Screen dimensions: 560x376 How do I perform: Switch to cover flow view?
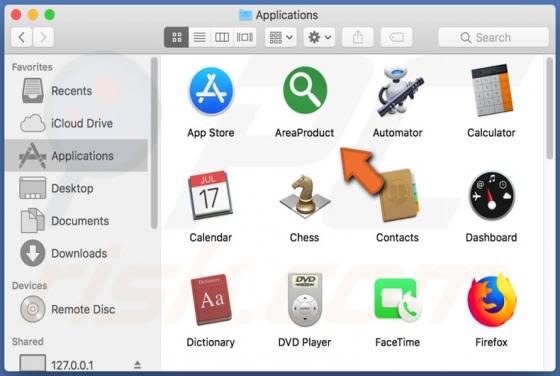tap(245, 37)
